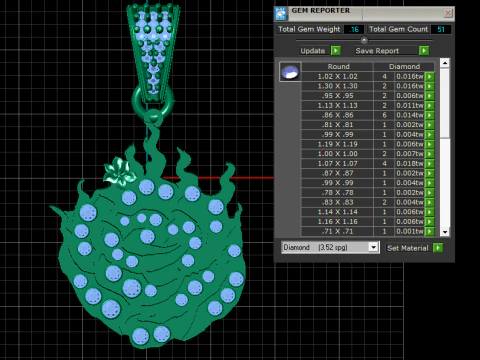The image size is (480, 360).
Task: Click green arrow on the 1.16 X 1.16 row
Action: [x=430, y=221]
